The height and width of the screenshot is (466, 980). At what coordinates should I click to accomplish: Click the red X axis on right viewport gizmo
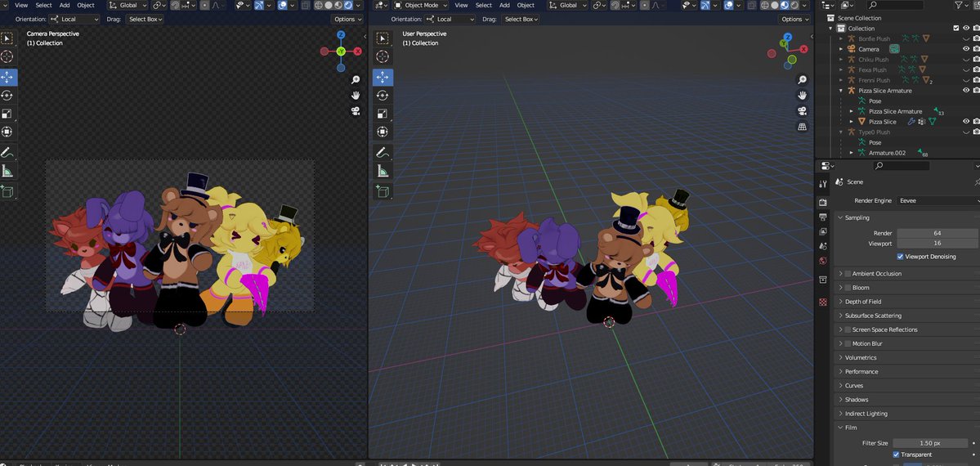(803, 49)
